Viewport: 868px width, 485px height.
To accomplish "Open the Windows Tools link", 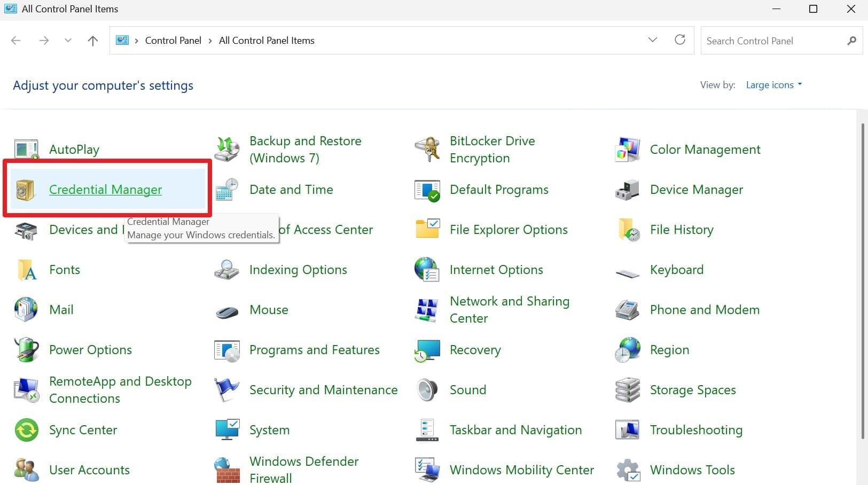I will pyautogui.click(x=692, y=470).
